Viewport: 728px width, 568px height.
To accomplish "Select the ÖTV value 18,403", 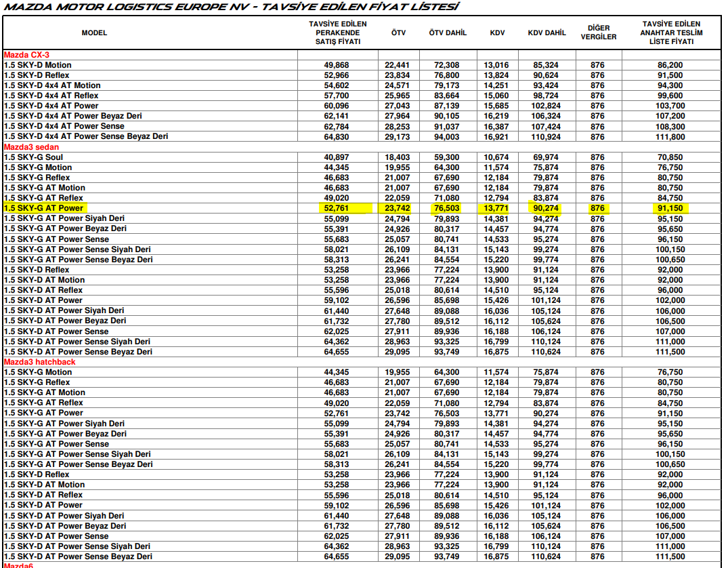I will tap(397, 157).
